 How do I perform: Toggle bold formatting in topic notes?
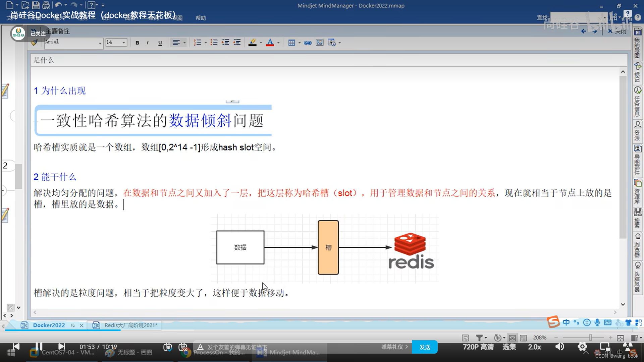tap(137, 43)
